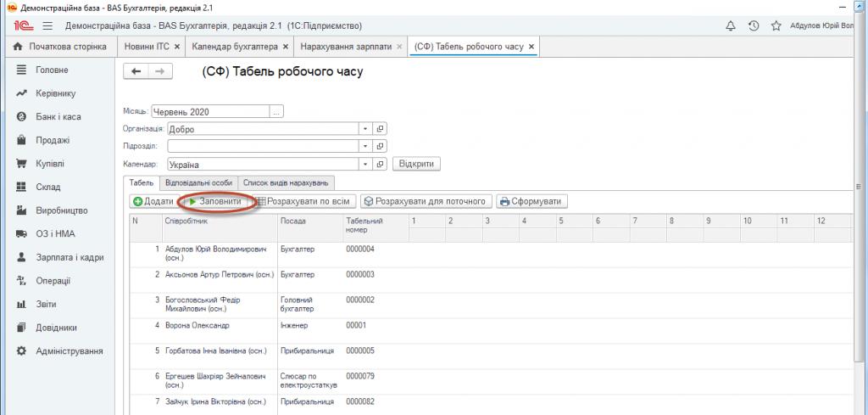This screenshot has height=415, width=868.
Task: Select the Список видів нарахувань sub-tab
Action: point(287,182)
